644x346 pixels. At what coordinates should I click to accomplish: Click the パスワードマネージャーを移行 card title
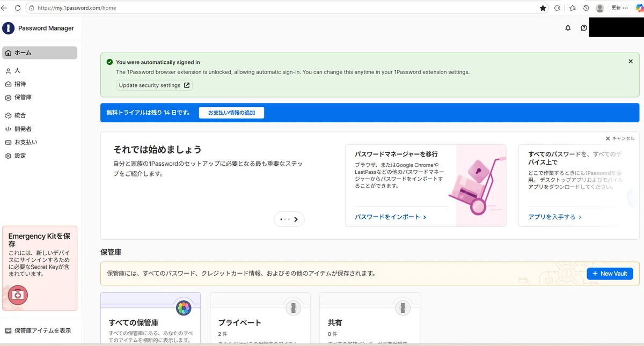(x=397, y=154)
